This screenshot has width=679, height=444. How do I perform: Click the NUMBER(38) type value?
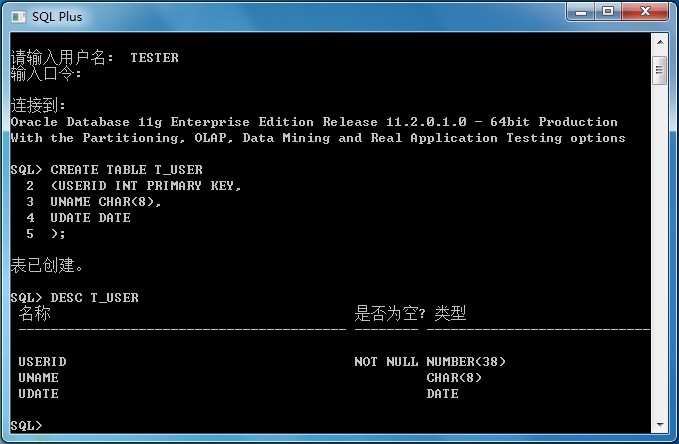click(x=466, y=362)
